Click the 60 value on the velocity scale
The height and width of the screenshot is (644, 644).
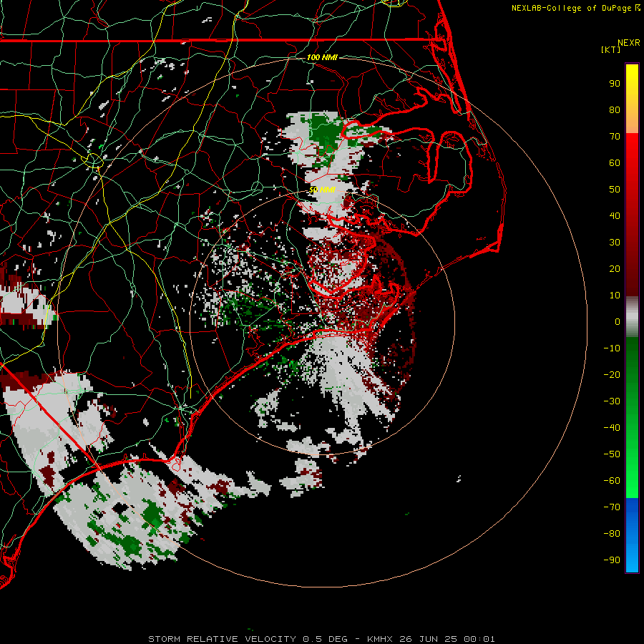(x=615, y=163)
